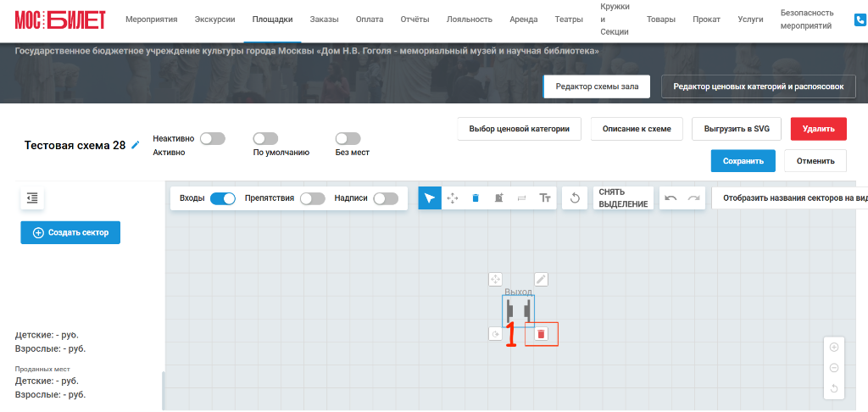Toggle the Входы switch
Screen dimensions: 868x412
tap(223, 198)
